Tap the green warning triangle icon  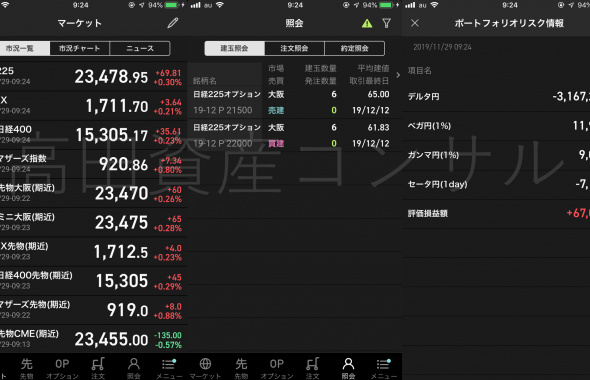click(367, 23)
